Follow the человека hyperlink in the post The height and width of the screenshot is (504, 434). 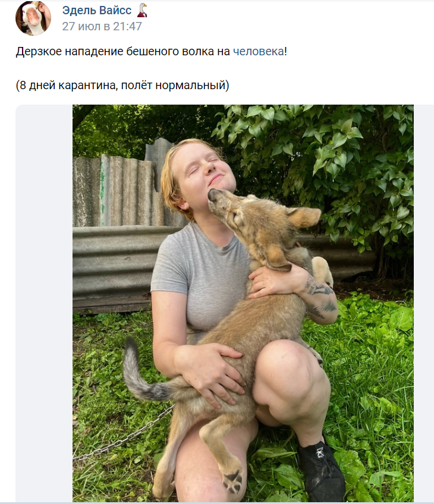click(259, 52)
